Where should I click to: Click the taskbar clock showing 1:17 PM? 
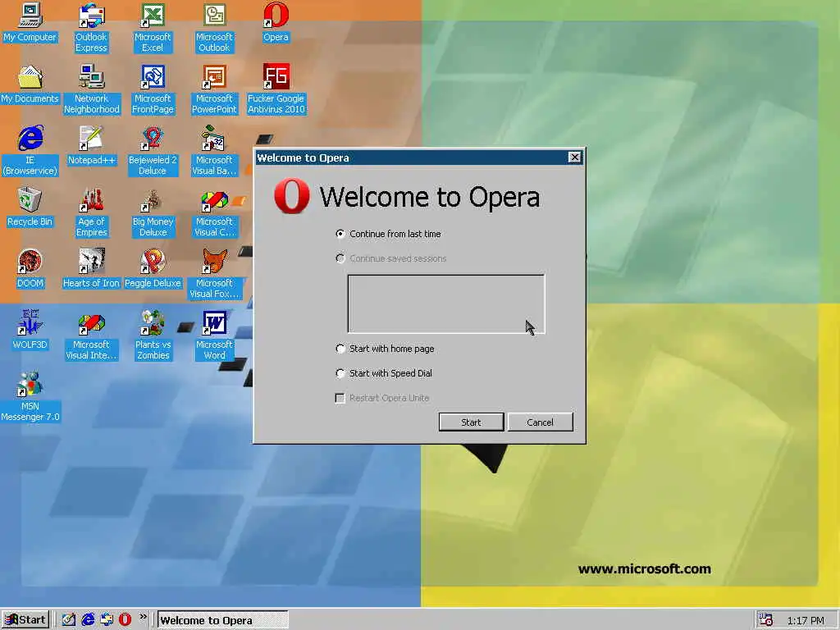point(806,621)
